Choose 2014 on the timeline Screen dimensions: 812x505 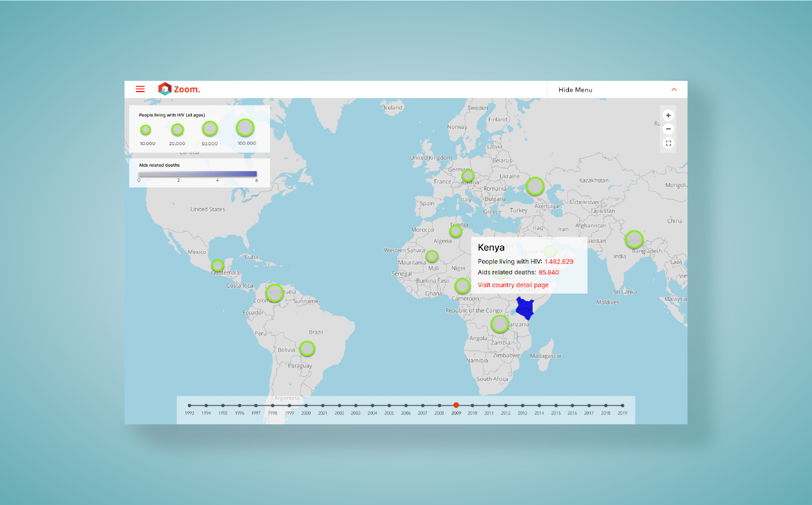(x=539, y=405)
